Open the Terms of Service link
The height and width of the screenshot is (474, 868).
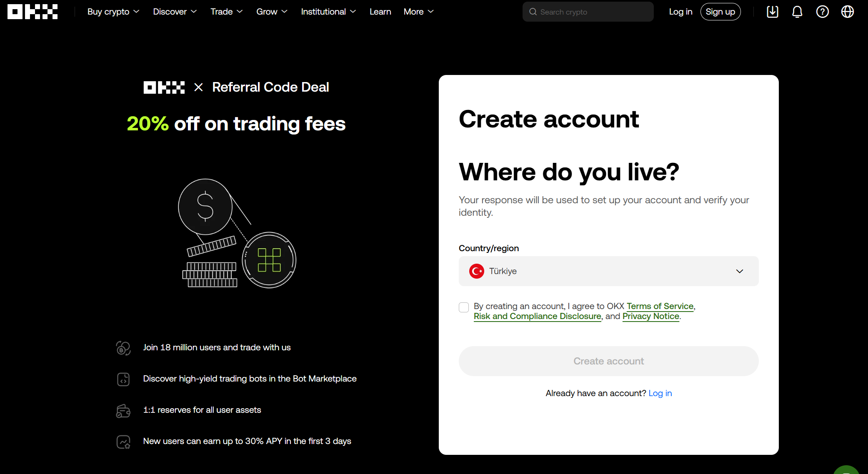(x=660, y=306)
